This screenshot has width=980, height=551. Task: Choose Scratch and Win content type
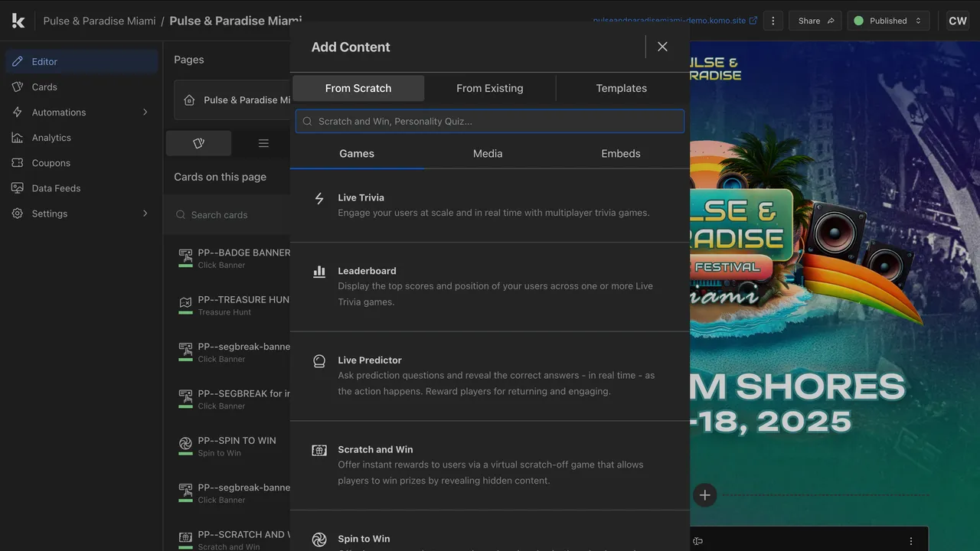coord(490,465)
